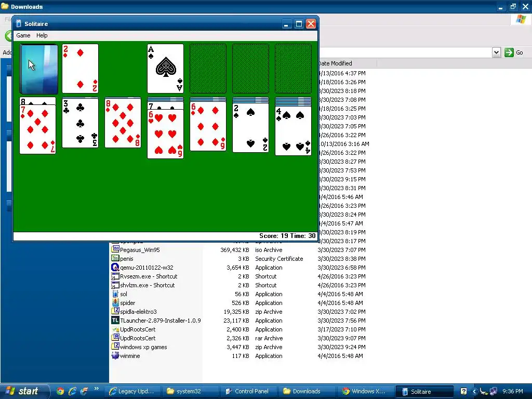Select the TLauncher installer icon
This screenshot has width=532, height=399.
coord(115,320)
